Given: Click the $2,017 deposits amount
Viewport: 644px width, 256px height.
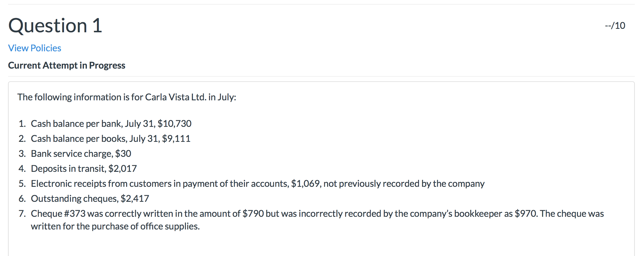Looking at the screenshot, I should click(x=122, y=169).
